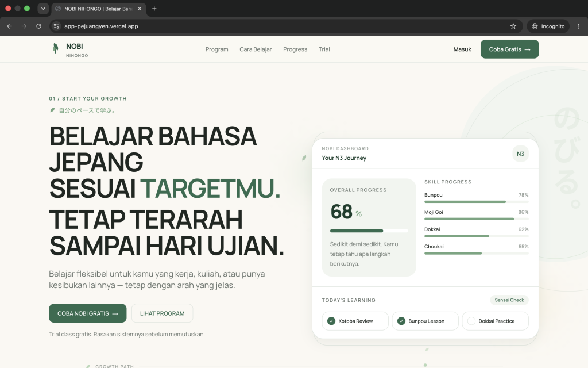Click the overall progress bar at 68%

click(369, 231)
